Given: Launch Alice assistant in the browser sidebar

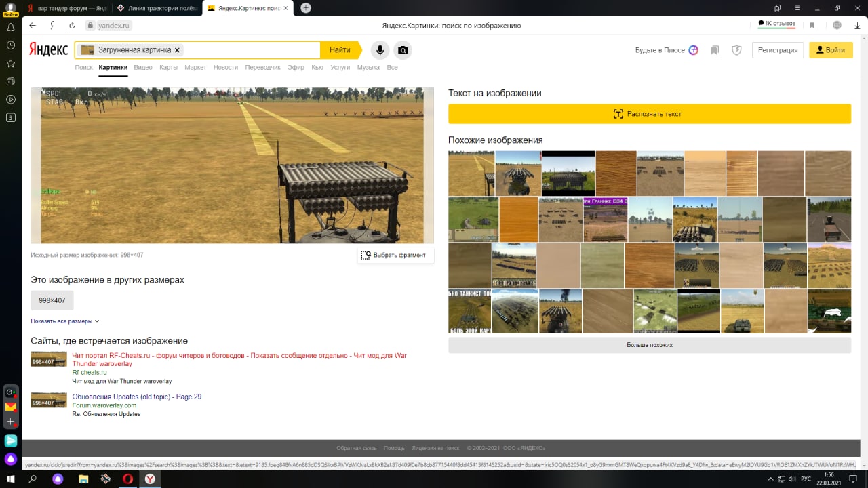Looking at the screenshot, I should click(x=11, y=459).
